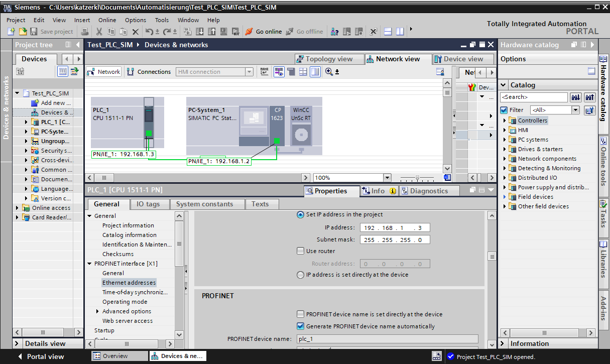Expand PC systems catalog folder
Screen dimensions: 610x364
[x=505, y=140]
